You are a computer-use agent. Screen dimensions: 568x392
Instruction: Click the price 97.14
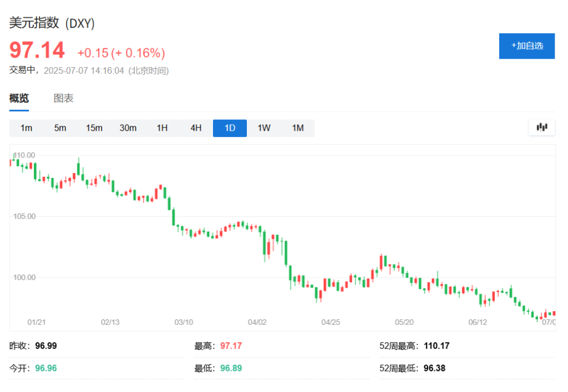click(x=35, y=50)
